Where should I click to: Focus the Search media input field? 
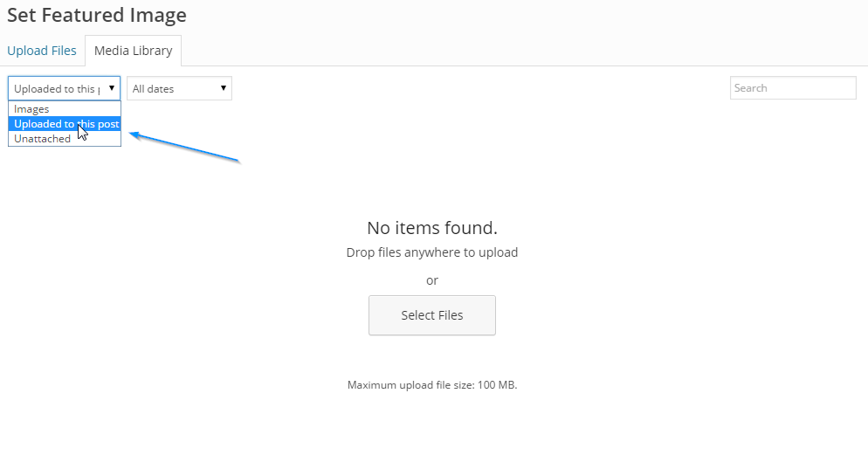tap(793, 88)
